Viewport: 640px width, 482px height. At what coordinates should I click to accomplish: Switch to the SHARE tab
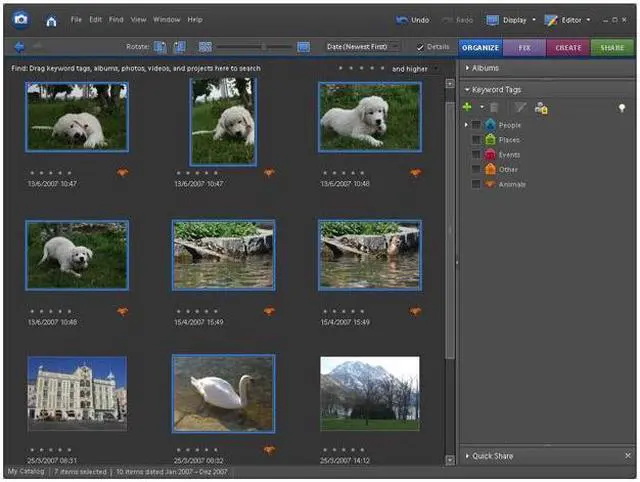tap(612, 47)
